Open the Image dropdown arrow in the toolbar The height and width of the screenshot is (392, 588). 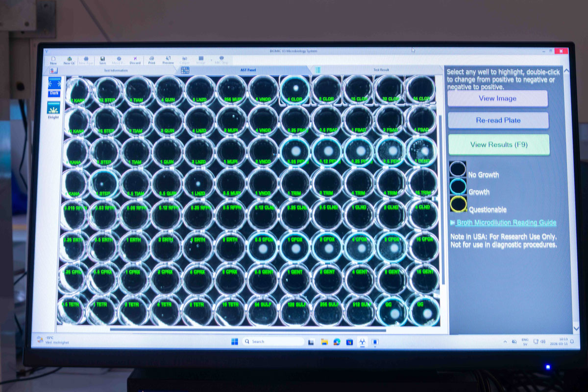pyautogui.click(x=211, y=59)
